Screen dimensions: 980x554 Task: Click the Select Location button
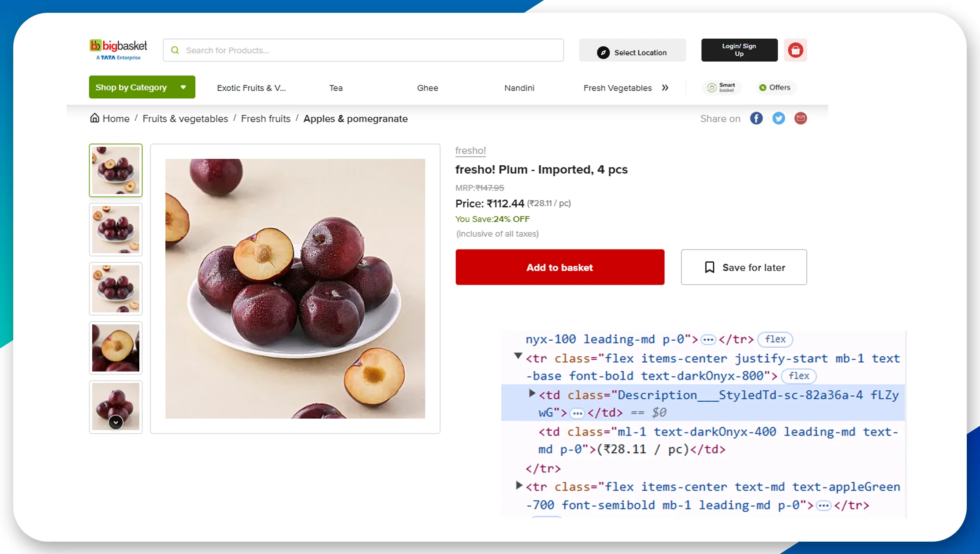[x=632, y=50]
